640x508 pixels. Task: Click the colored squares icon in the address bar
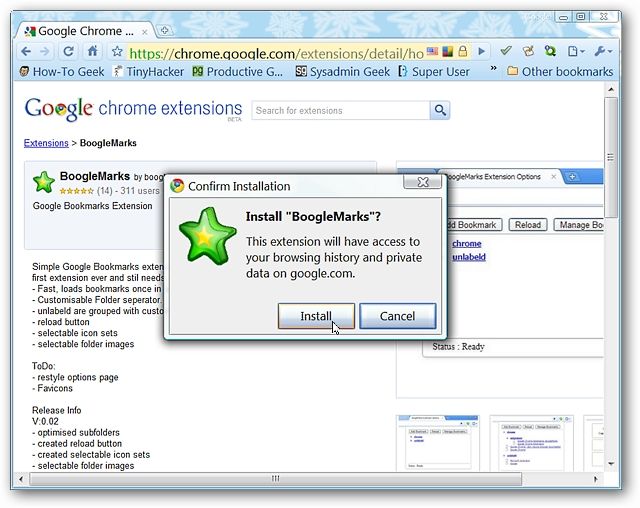click(x=448, y=51)
